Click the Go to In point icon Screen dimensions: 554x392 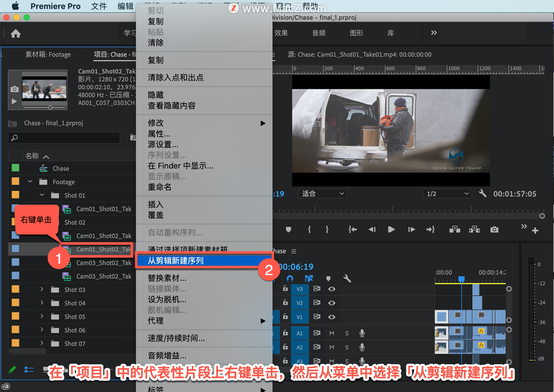click(352, 230)
